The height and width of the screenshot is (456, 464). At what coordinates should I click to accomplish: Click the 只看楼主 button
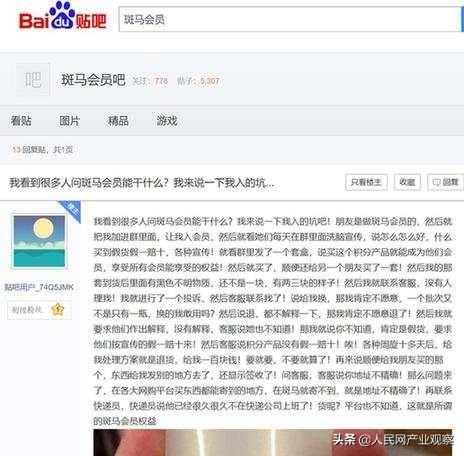click(366, 182)
